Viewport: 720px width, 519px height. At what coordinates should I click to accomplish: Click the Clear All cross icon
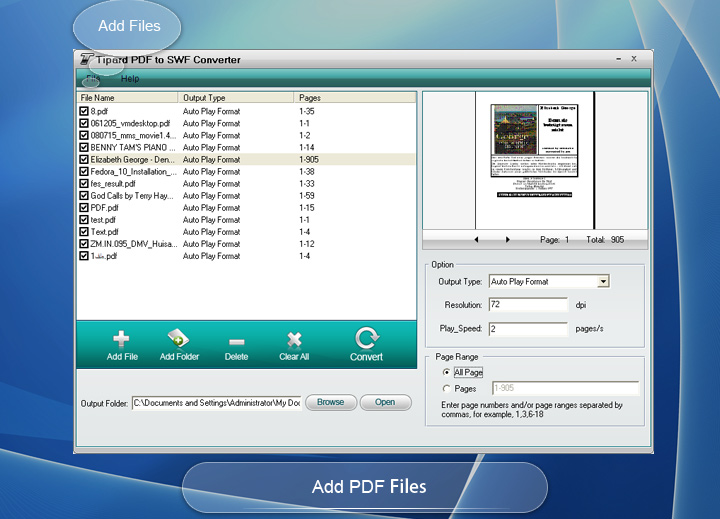[294, 339]
